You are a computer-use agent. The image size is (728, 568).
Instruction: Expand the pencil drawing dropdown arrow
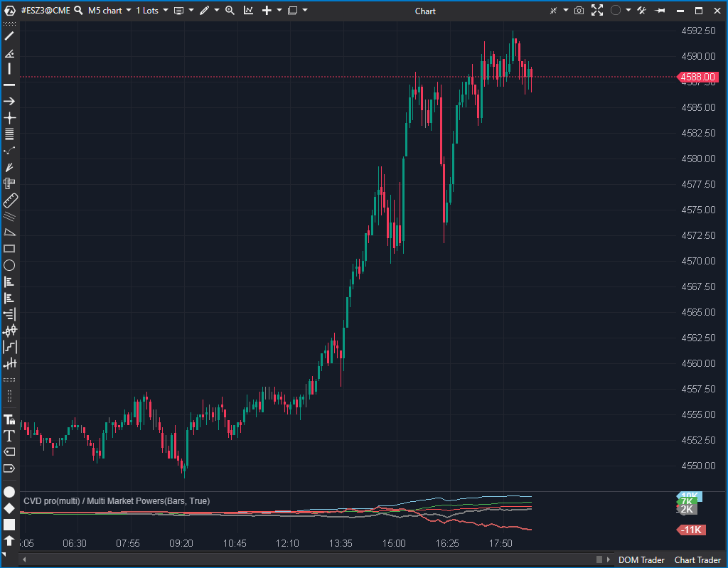tap(216, 10)
